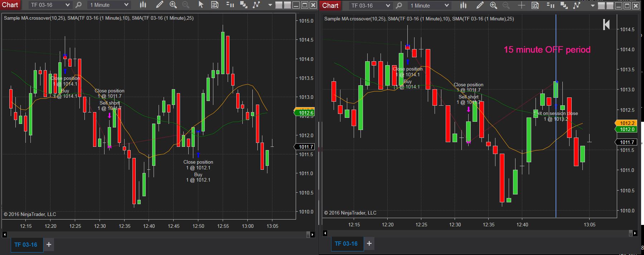644x255 pixels.
Task: Open Data Series icon in left chart
Action: 230,5
